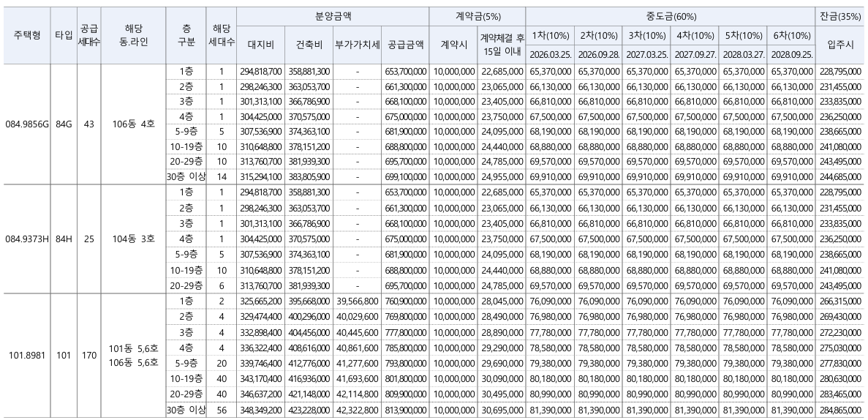
Task: Click building cost 421,148,000
Action: [x=309, y=394]
